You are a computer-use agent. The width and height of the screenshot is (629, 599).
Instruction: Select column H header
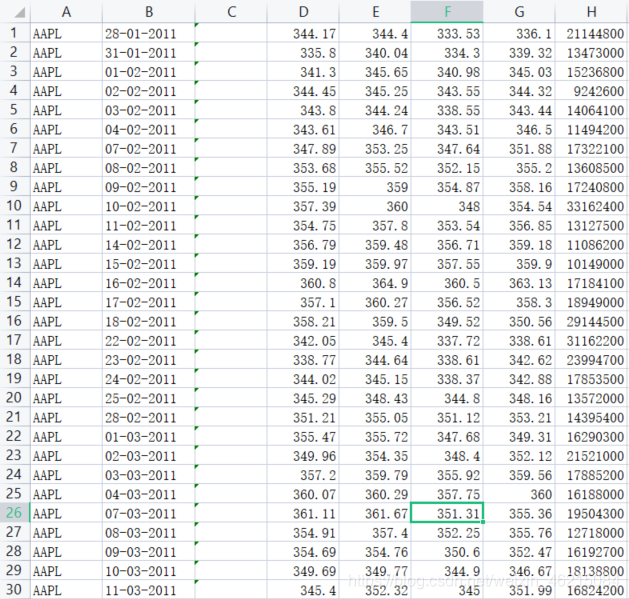592,12
